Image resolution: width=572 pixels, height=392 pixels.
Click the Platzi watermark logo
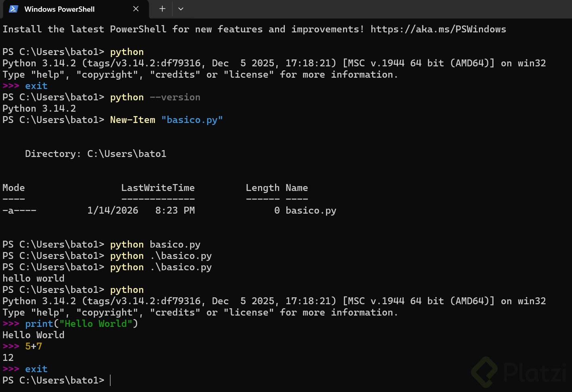[x=520, y=372]
